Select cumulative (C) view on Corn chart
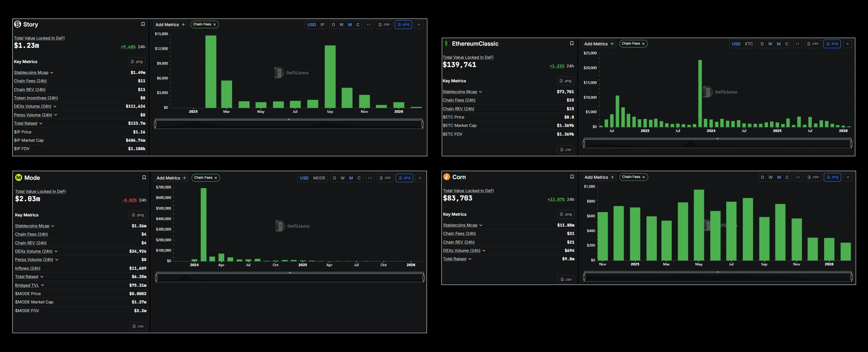868x352 pixels. (x=787, y=177)
